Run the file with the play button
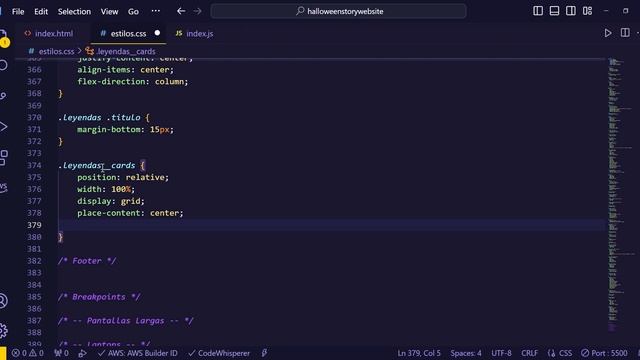 pos(608,33)
